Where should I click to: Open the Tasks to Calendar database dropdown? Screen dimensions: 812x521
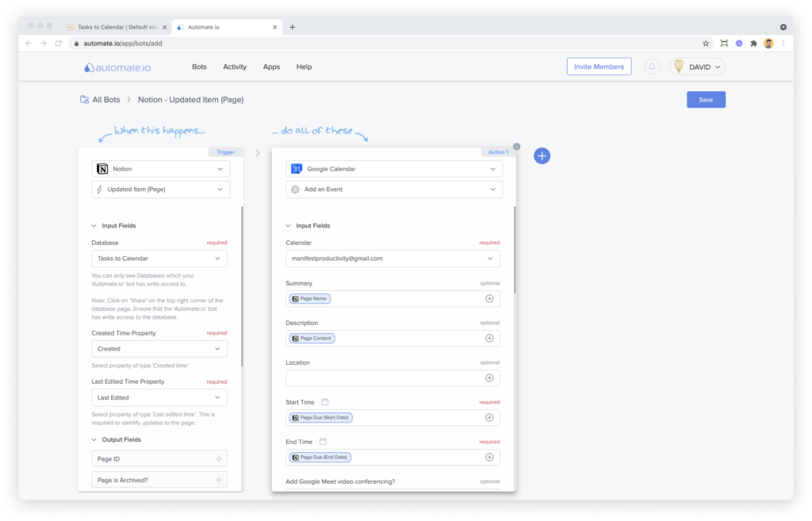pyautogui.click(x=159, y=259)
